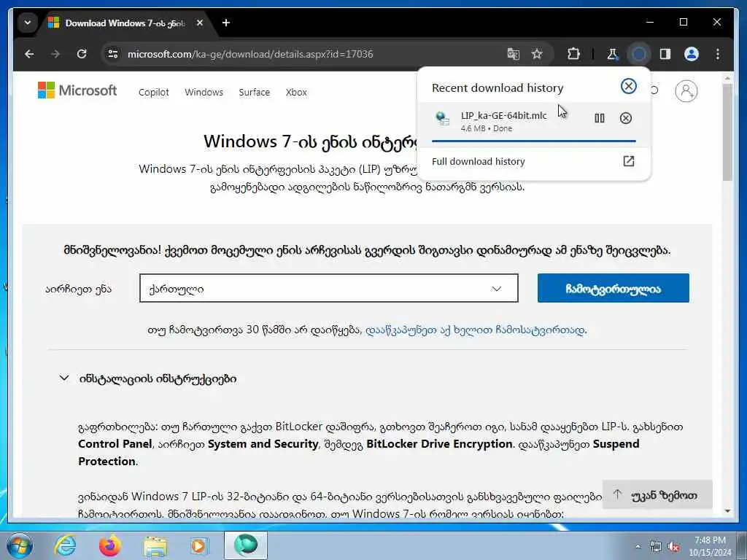
Task: Open Windows Explorer folder in taskbar
Action: point(155,545)
